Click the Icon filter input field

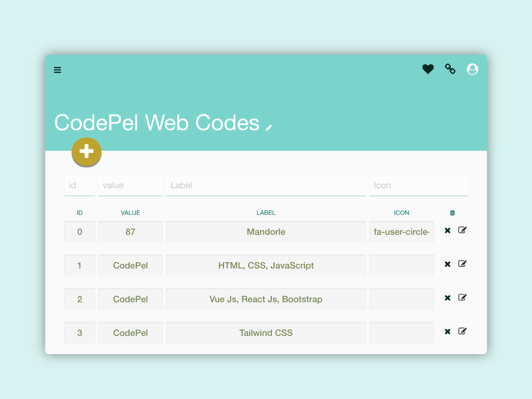[x=418, y=185]
